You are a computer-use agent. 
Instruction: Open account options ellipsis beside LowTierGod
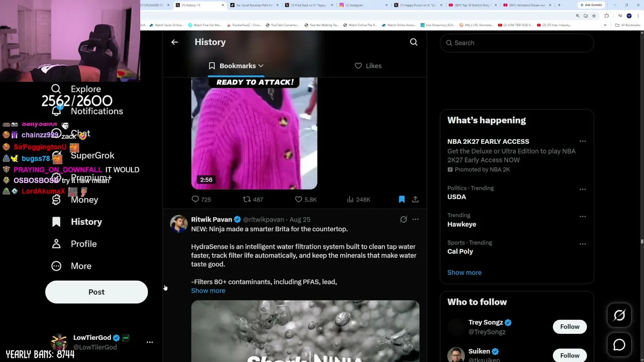click(149, 342)
